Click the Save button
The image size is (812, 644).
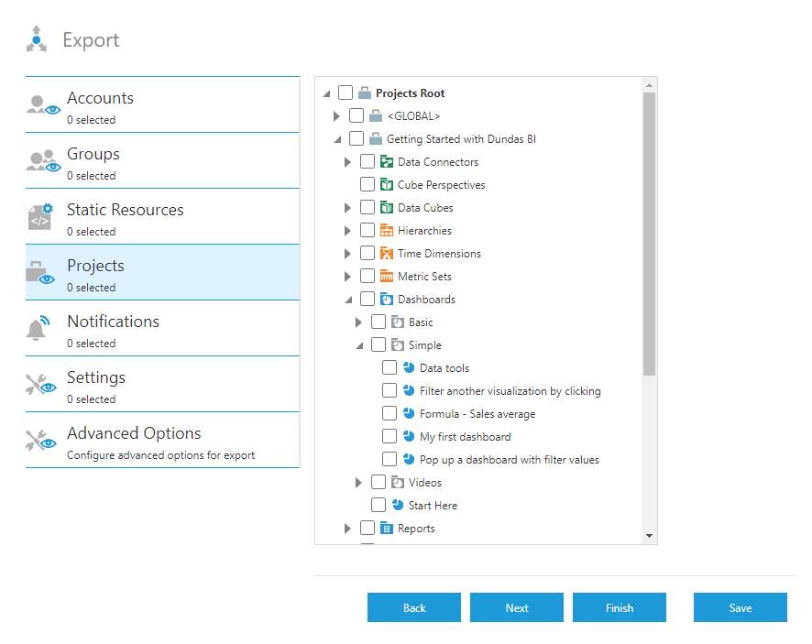click(x=741, y=607)
